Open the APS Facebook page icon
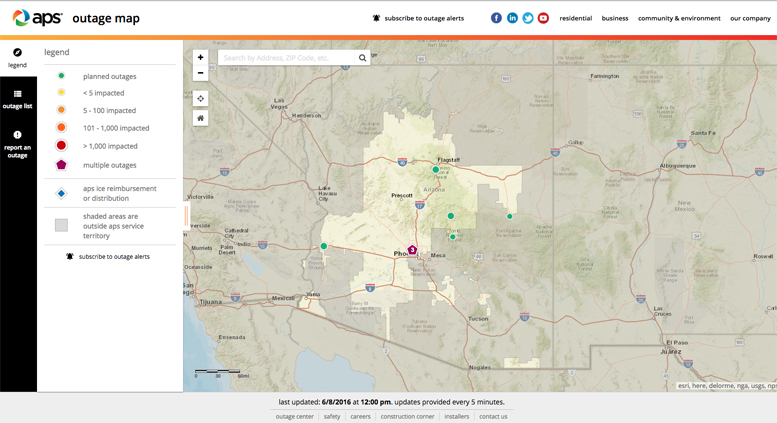 click(496, 18)
